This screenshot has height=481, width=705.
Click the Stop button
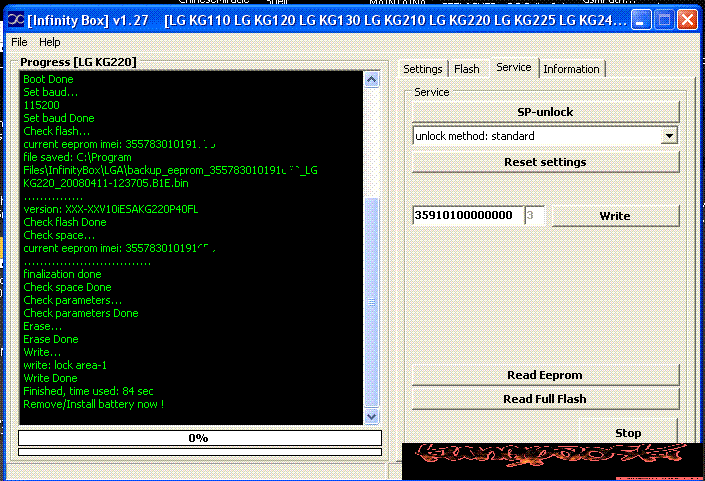628,432
